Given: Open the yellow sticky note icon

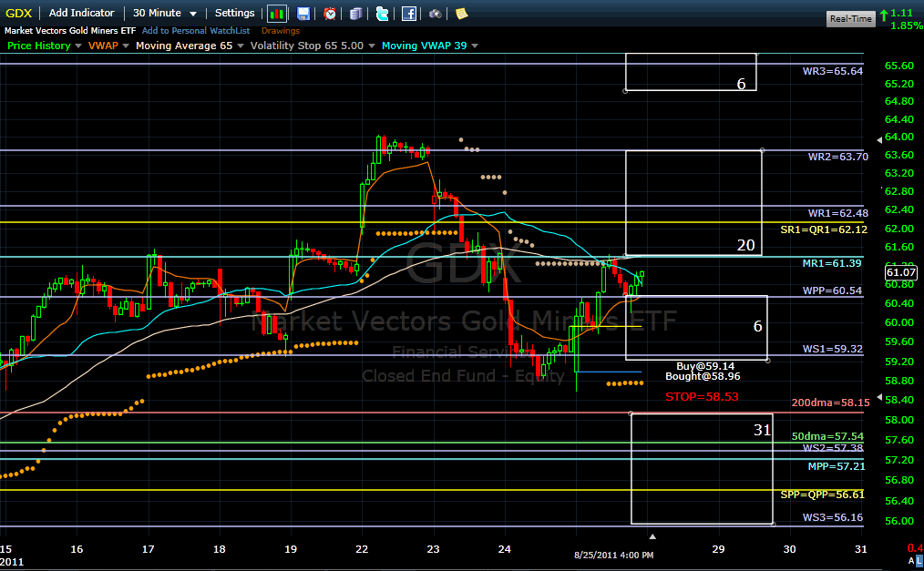Looking at the screenshot, I should pyautogui.click(x=462, y=14).
